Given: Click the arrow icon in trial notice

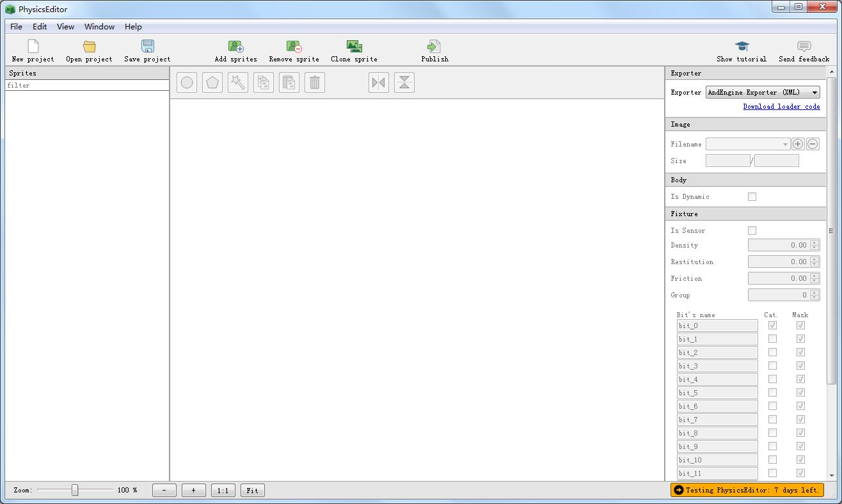Looking at the screenshot, I should tap(679, 490).
